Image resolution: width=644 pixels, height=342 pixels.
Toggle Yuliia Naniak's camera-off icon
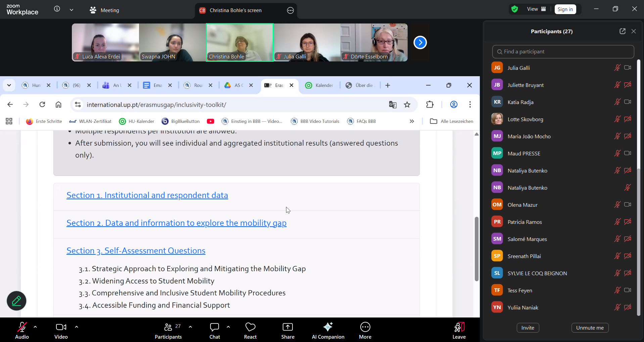pyautogui.click(x=628, y=307)
